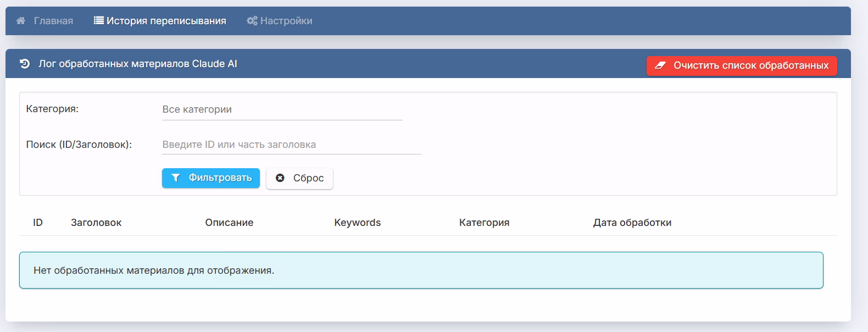Screen dimensions: 868x332
Task: Click the Заголовок column header
Action: (x=96, y=223)
